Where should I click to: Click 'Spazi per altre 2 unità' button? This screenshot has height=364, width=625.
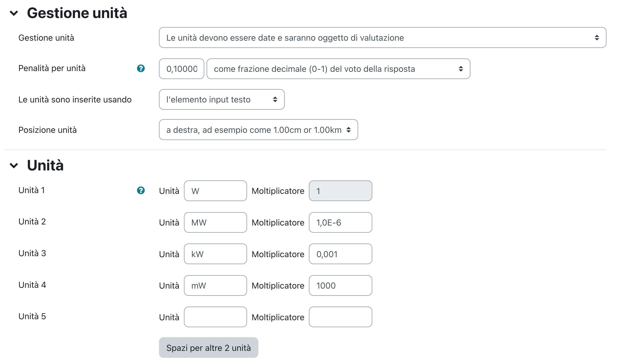(x=208, y=348)
